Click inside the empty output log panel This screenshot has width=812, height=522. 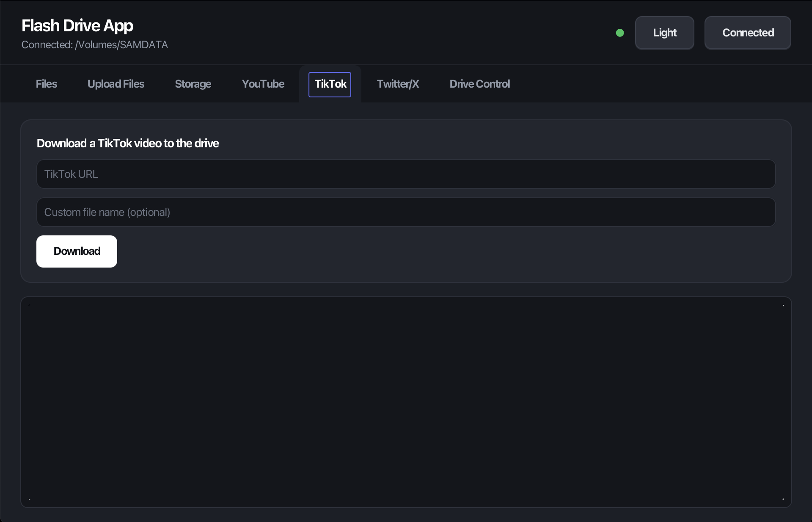pos(406,402)
